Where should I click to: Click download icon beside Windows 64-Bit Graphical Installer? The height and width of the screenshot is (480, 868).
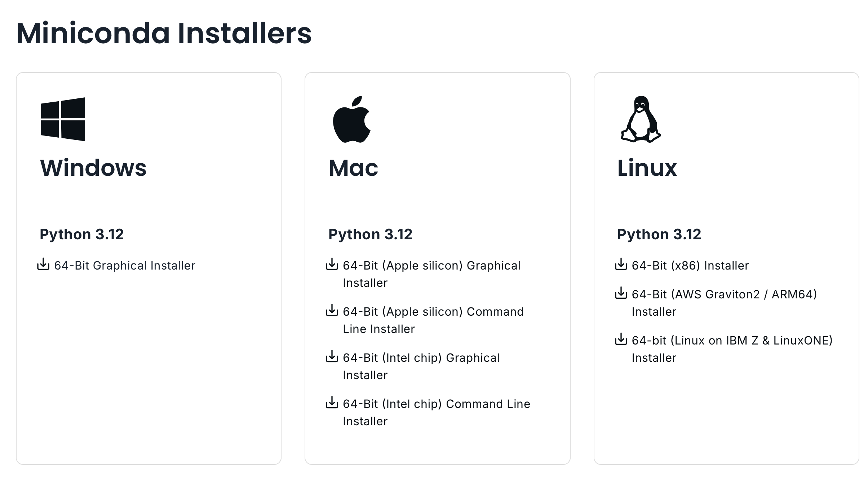[x=43, y=264]
